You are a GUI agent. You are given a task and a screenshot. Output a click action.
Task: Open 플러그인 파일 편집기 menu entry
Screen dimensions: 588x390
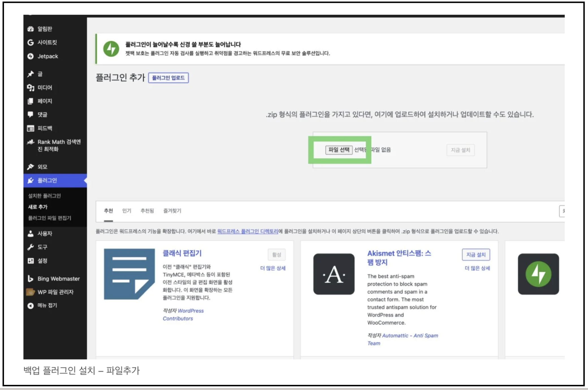(x=49, y=218)
